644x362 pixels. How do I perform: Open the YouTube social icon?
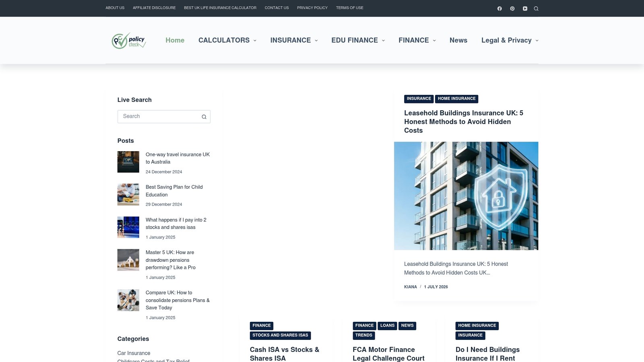525,8
